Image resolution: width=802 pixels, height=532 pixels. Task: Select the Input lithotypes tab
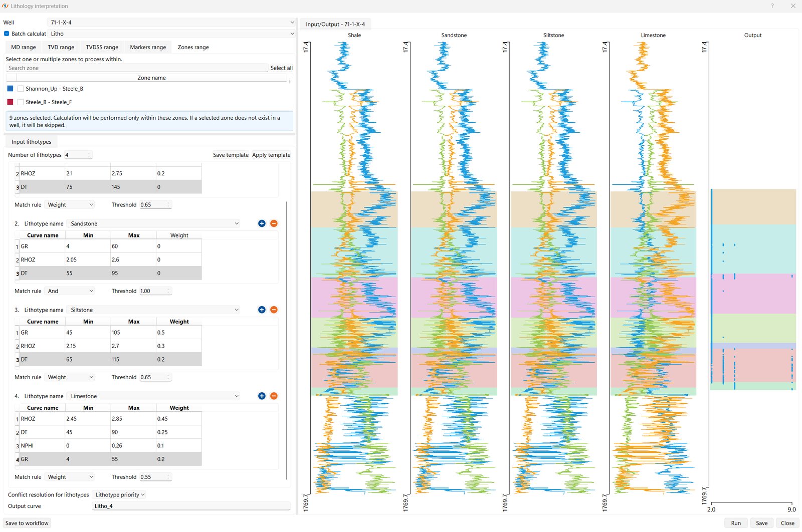tap(31, 142)
